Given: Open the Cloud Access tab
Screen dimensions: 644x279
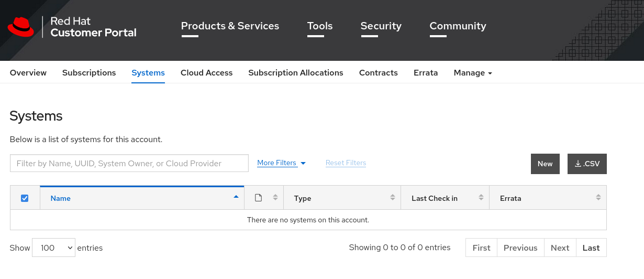Looking at the screenshot, I should pos(206,73).
